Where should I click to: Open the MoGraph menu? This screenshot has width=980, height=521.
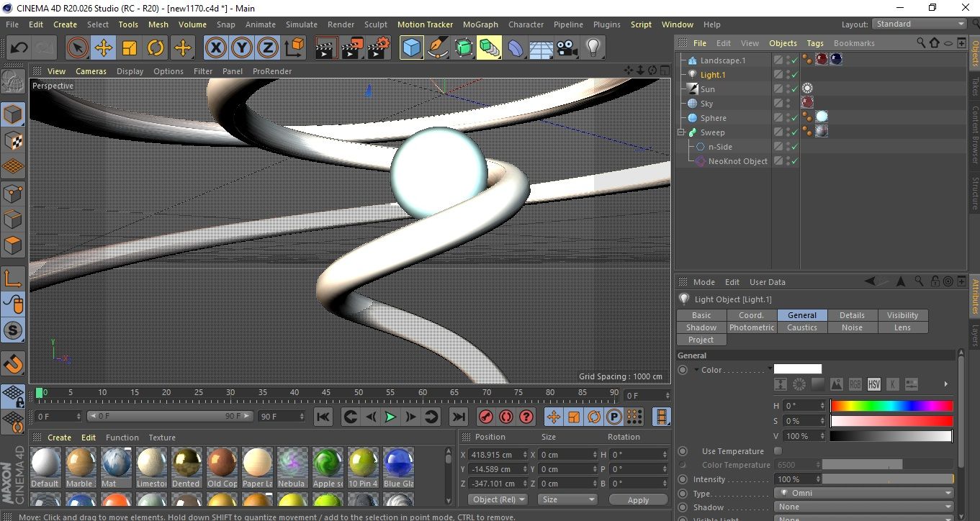480,24
